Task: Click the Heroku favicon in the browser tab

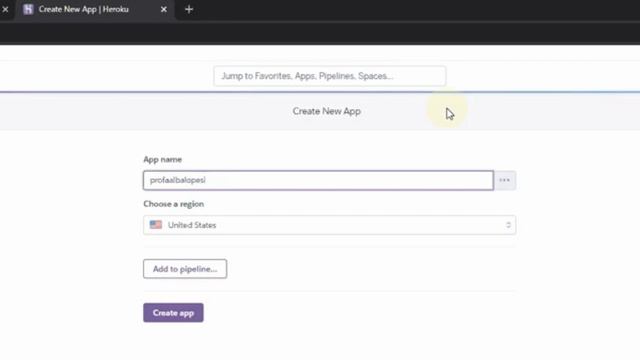Action: coord(28,9)
